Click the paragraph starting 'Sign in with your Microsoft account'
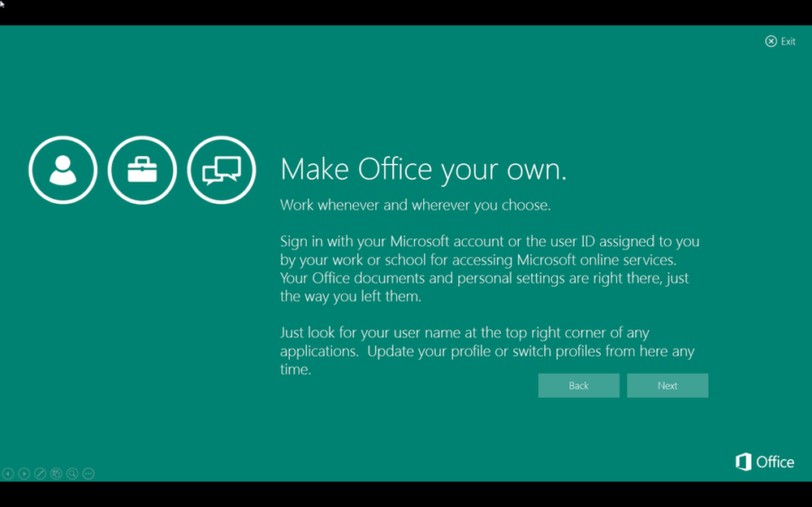The width and height of the screenshot is (812, 507). pos(490,269)
